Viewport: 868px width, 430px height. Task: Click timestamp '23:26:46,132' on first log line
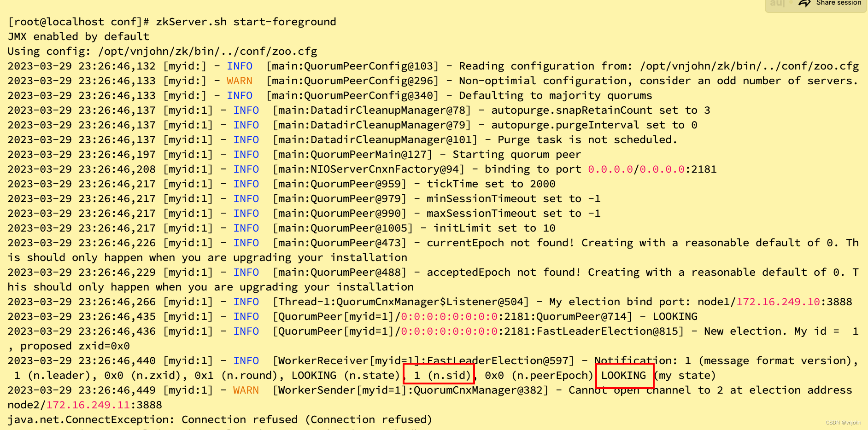(x=117, y=66)
